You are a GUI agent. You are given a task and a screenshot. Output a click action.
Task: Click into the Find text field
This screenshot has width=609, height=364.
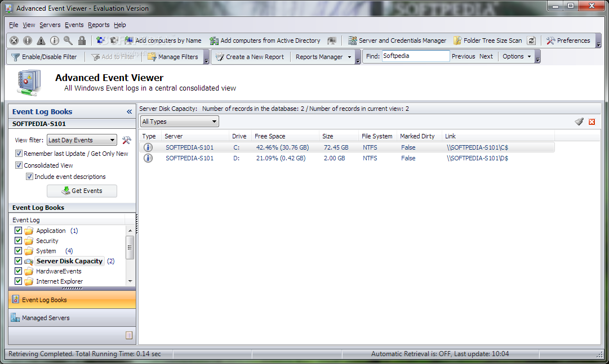[416, 56]
